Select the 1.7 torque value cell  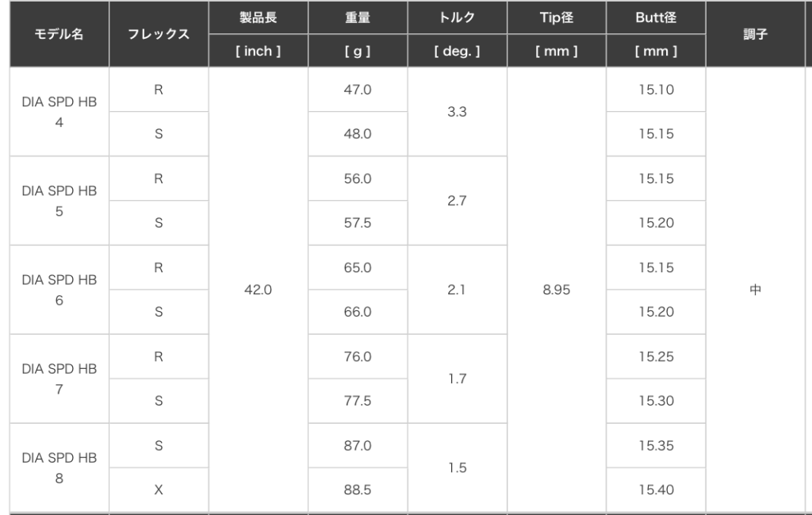pos(457,379)
